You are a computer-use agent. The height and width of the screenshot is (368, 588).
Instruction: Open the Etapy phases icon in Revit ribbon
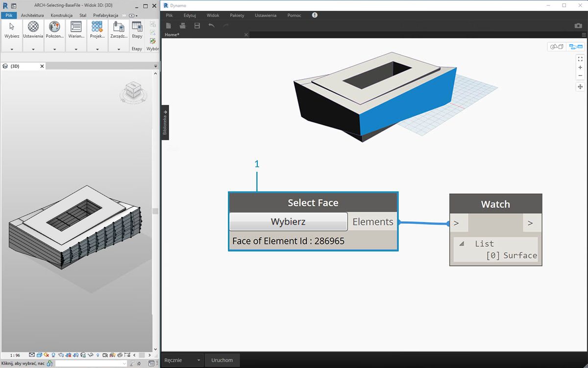(x=137, y=26)
